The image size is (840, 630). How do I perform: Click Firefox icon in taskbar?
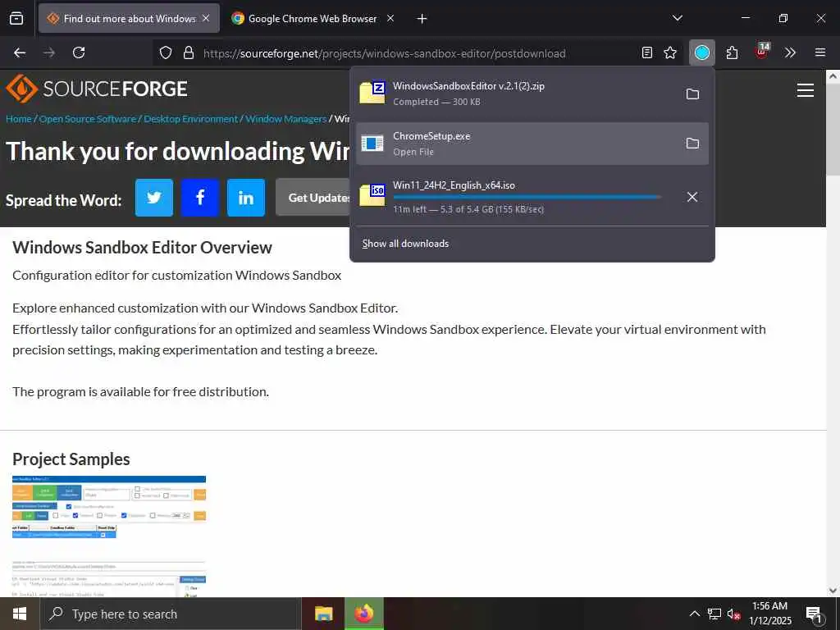[x=364, y=614]
